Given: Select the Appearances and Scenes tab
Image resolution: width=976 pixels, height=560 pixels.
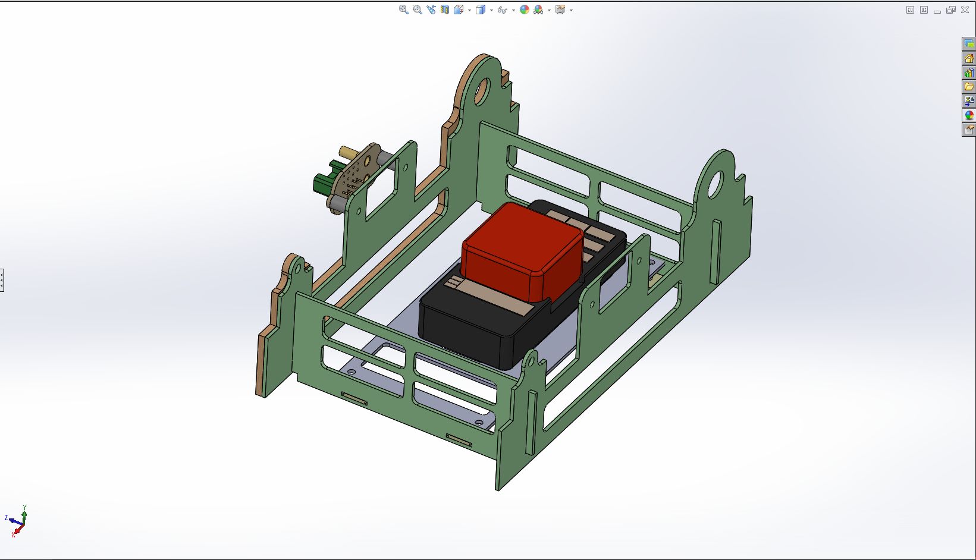Looking at the screenshot, I should (969, 115).
